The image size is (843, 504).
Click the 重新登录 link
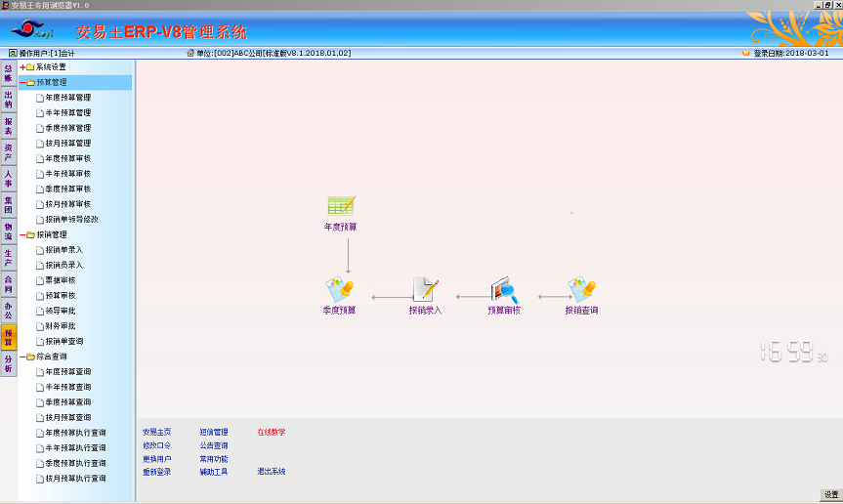click(x=157, y=472)
